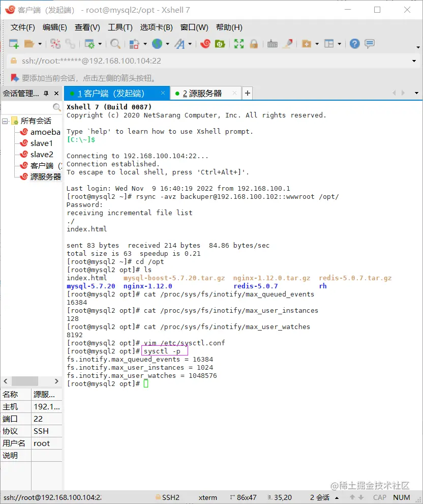Viewport: 423px width, 504px height.
Task: Click the highlight pen toolbar icon
Action: (288, 44)
